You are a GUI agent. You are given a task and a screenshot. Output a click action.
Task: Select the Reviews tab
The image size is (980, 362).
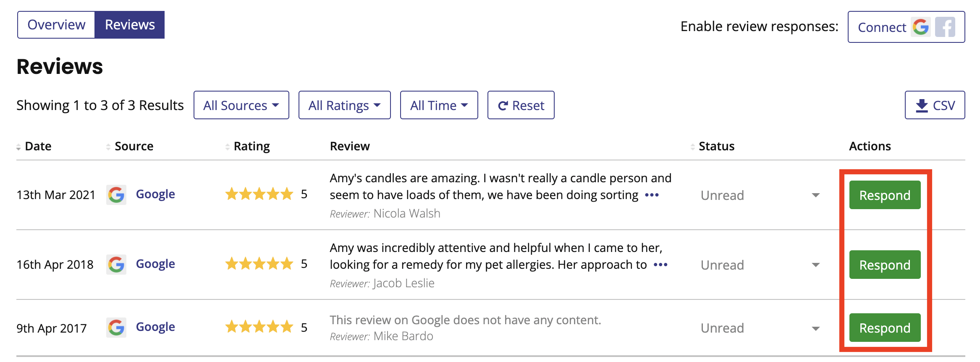(130, 24)
